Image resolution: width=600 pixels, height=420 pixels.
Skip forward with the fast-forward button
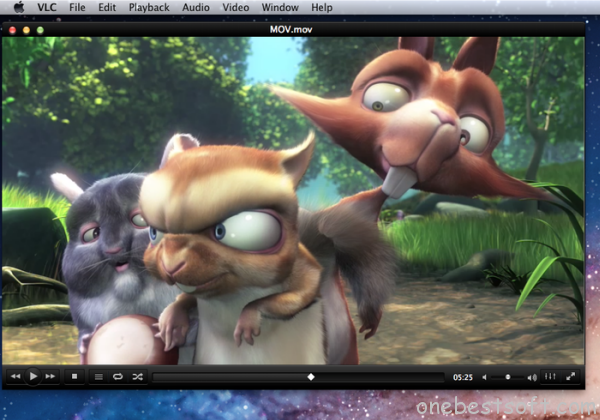click(51, 376)
